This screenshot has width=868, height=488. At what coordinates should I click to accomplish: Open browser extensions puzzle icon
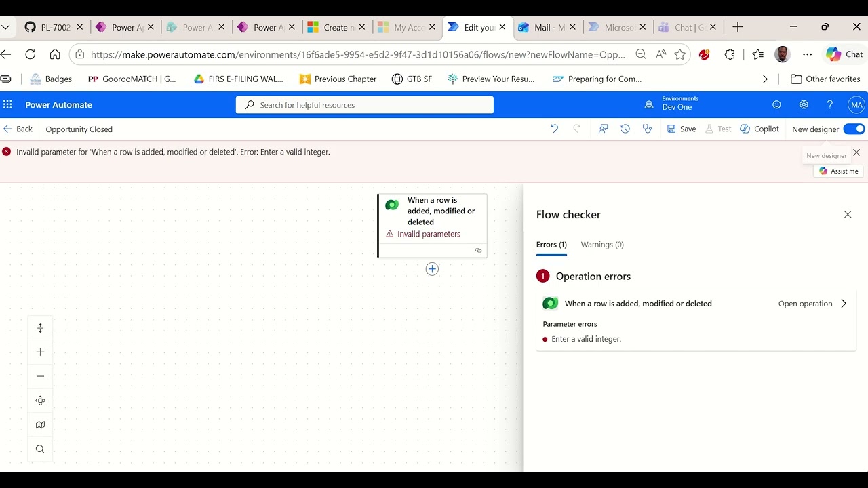tap(730, 54)
